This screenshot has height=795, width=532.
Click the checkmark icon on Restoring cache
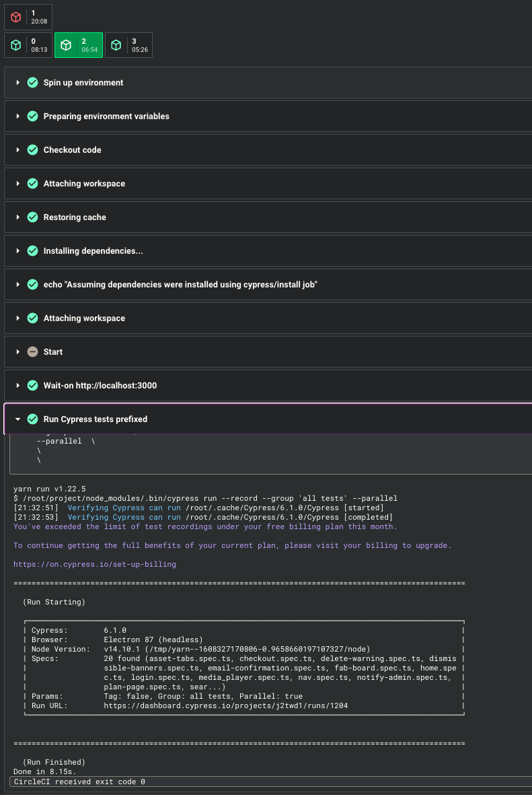click(x=32, y=217)
